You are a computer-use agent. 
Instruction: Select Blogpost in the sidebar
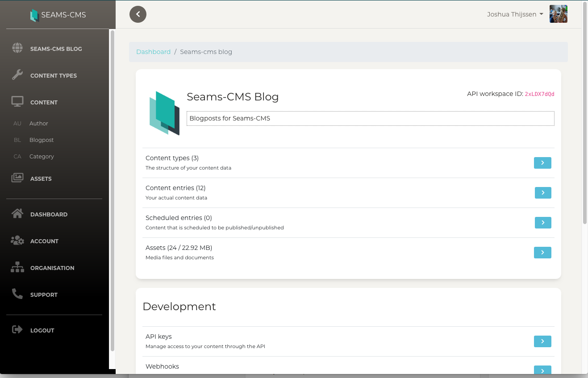pyautogui.click(x=42, y=140)
